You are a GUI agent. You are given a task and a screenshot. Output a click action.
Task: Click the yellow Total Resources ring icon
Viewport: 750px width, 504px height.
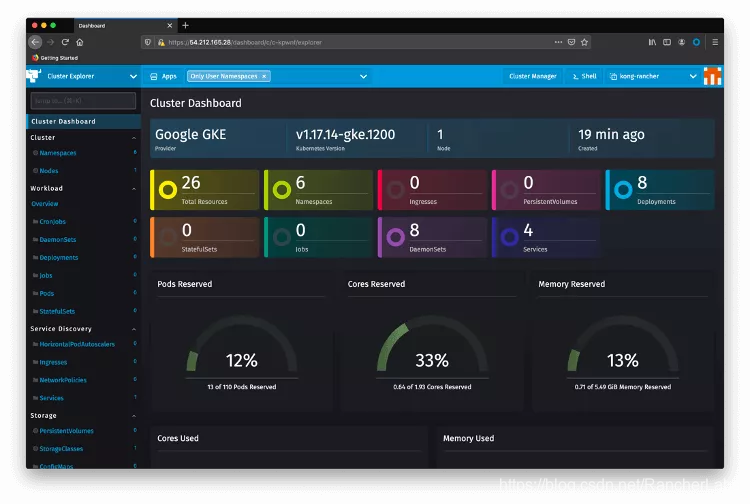tap(168, 190)
